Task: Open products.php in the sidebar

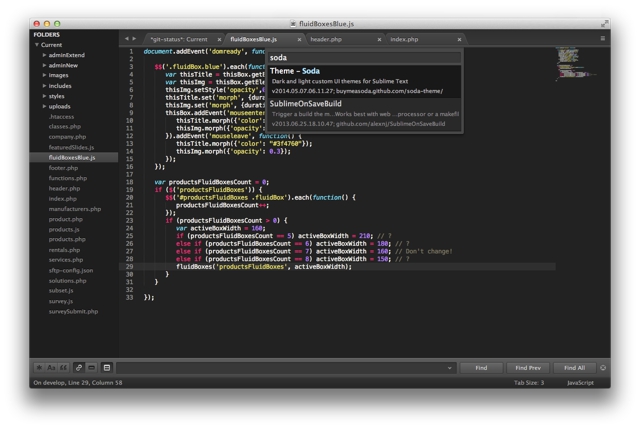Action: coord(67,239)
